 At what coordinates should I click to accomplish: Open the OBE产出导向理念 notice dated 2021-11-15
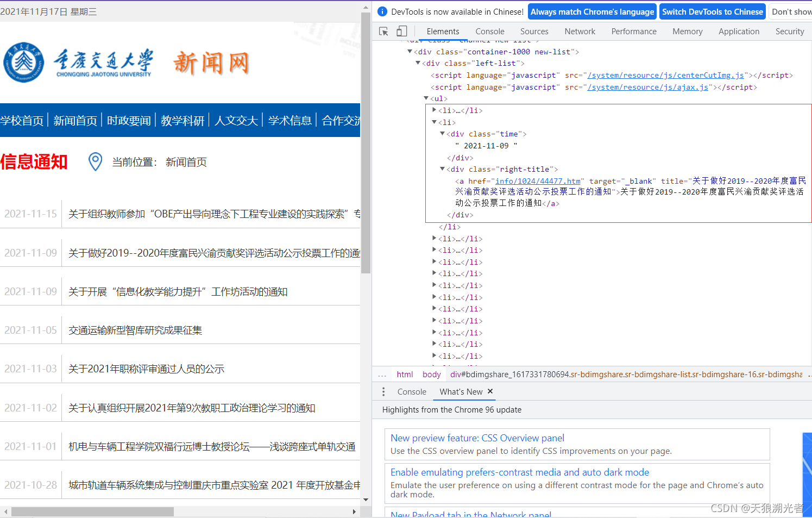(x=215, y=214)
